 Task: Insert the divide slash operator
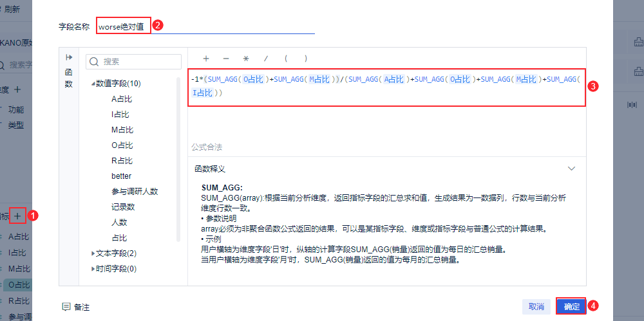[x=266, y=59]
